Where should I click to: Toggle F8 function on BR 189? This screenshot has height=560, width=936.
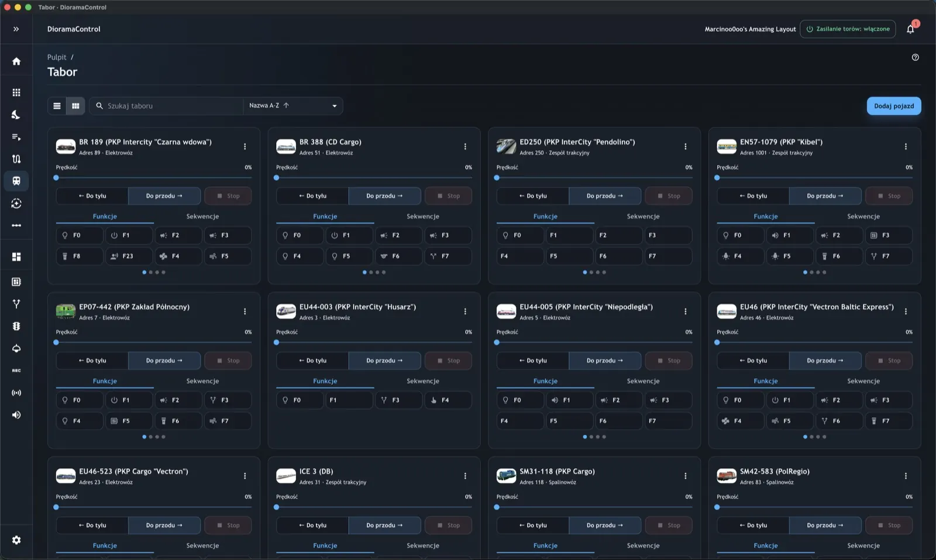80,256
